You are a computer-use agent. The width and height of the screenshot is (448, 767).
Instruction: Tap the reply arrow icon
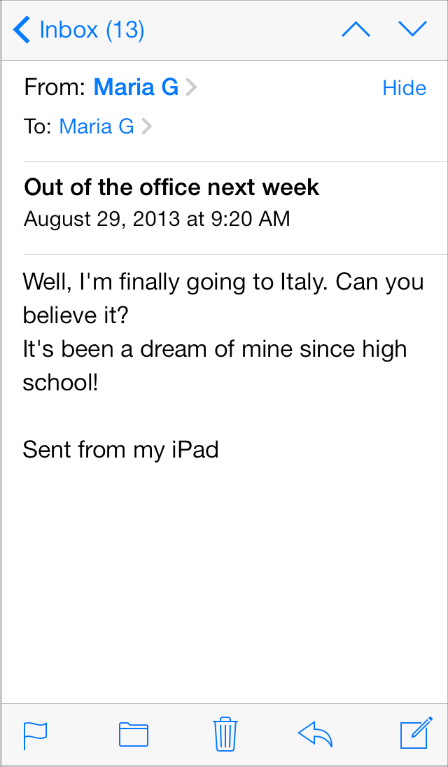315,734
